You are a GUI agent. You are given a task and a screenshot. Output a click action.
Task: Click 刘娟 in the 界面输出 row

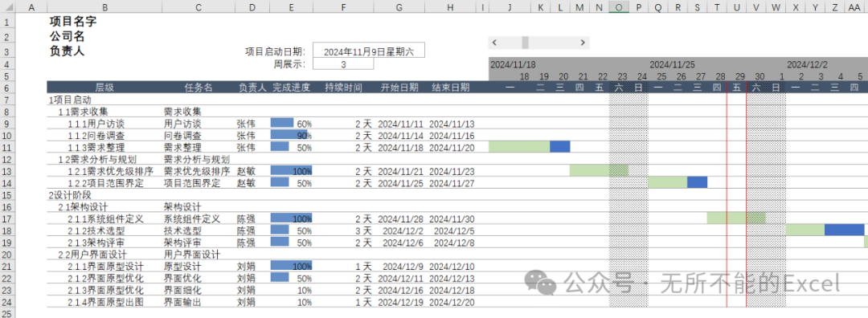(247, 302)
